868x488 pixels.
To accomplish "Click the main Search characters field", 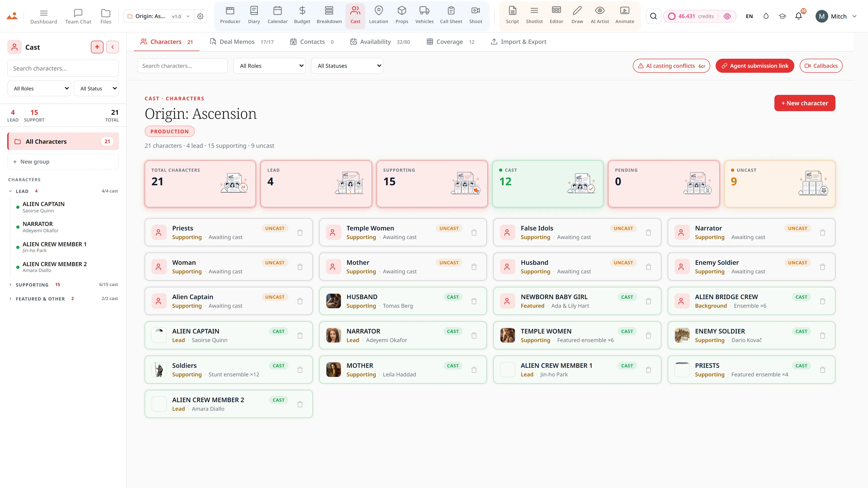I will (x=183, y=66).
